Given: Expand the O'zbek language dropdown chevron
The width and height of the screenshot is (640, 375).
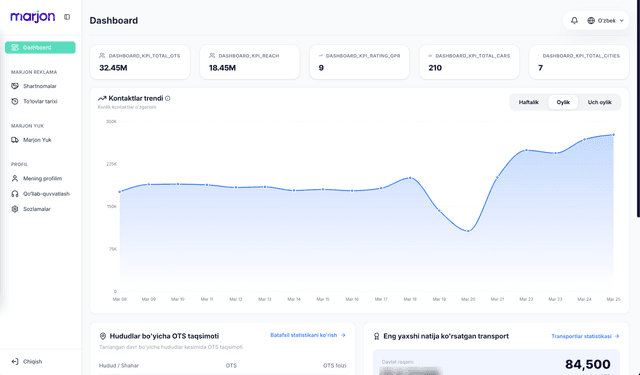Looking at the screenshot, I should click(622, 20).
